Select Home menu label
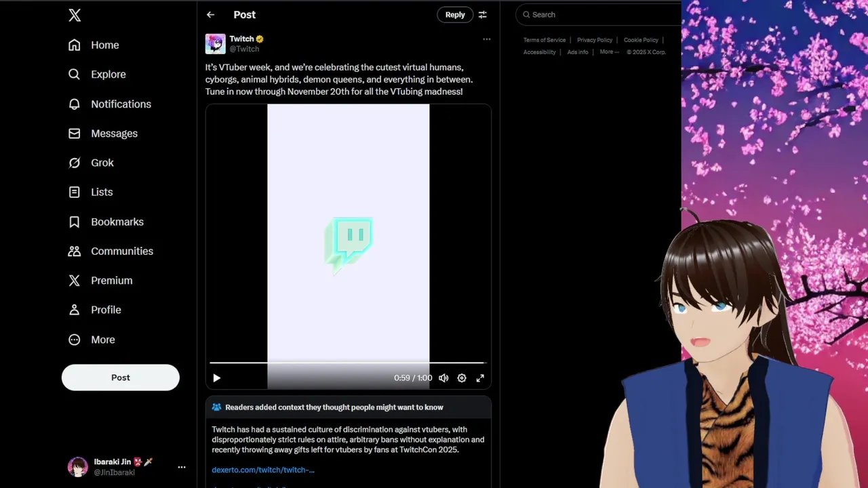 [x=105, y=45]
